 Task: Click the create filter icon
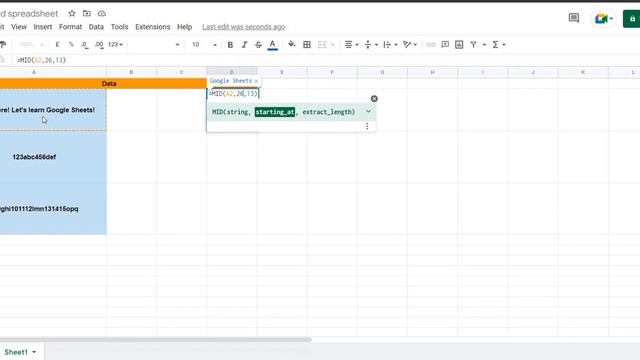click(473, 44)
